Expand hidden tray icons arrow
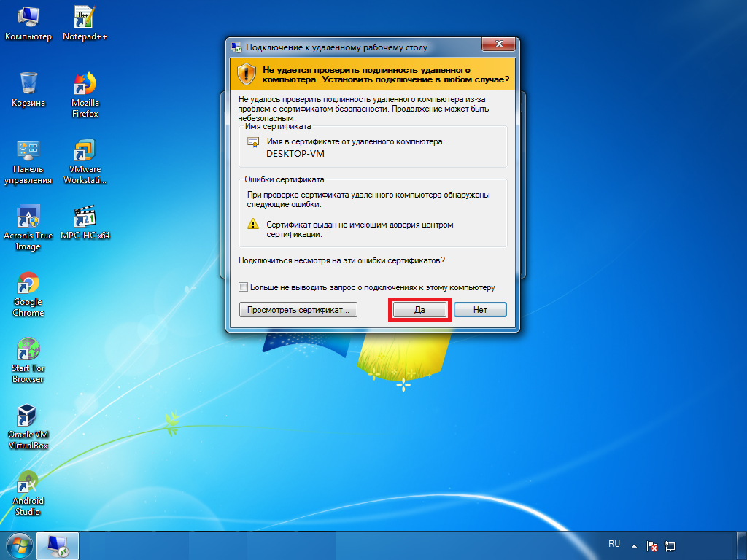The width and height of the screenshot is (747, 560). pos(635,545)
